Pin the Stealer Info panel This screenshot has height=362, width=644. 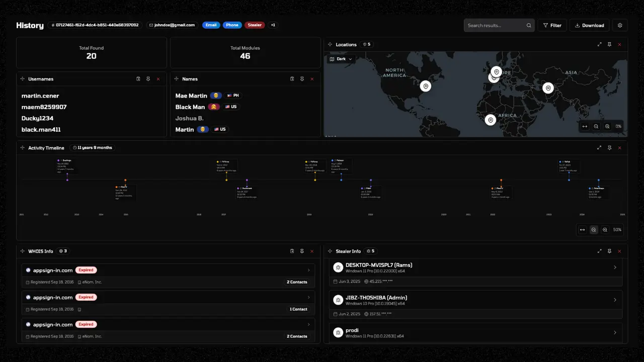click(x=609, y=251)
